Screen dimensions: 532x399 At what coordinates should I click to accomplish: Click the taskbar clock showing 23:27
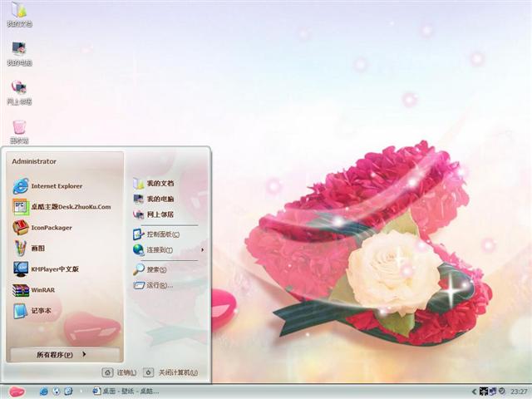point(519,392)
